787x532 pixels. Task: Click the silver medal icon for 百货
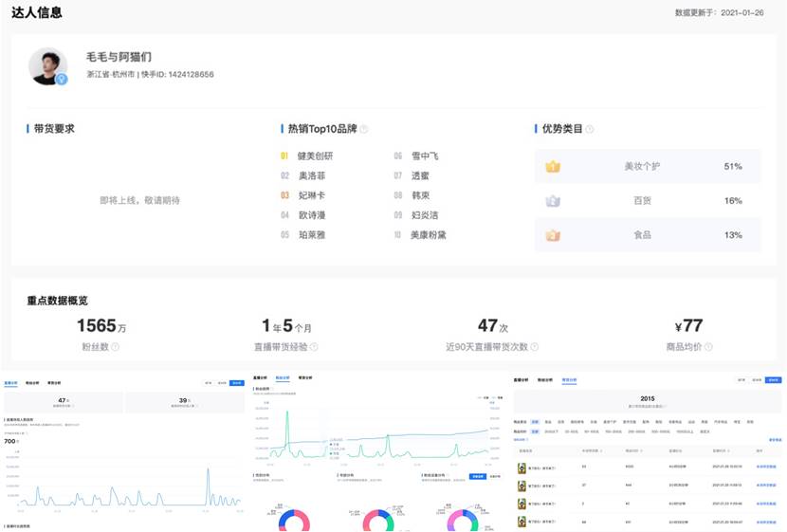click(x=553, y=201)
